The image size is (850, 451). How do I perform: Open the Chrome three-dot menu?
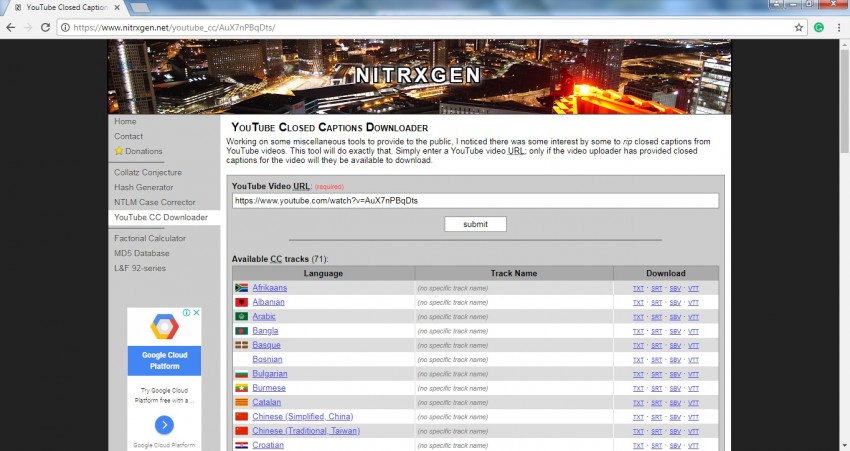839,28
